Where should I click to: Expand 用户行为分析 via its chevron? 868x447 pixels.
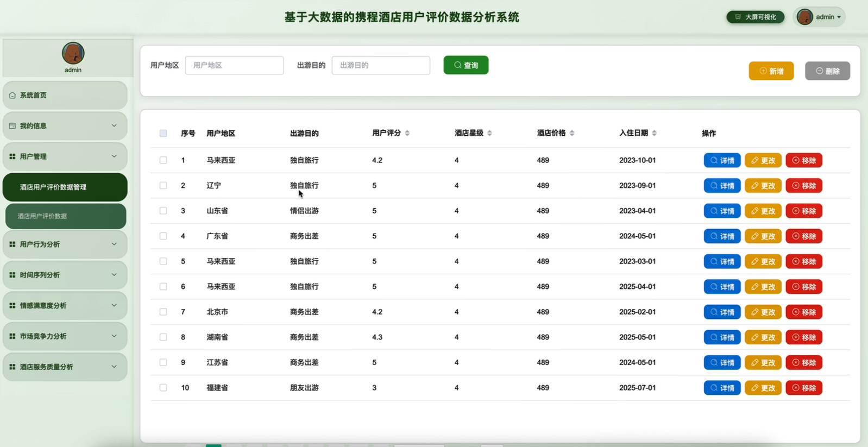click(114, 244)
